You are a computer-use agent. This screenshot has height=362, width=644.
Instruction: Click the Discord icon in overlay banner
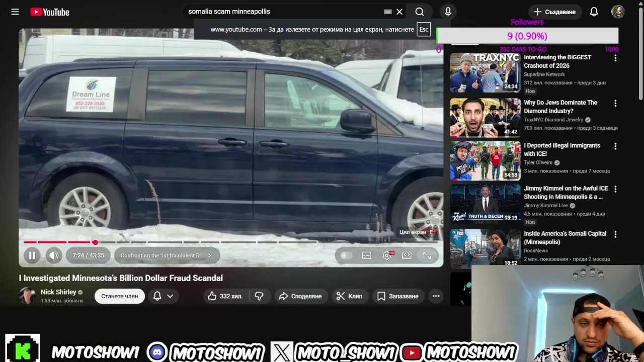(157, 352)
